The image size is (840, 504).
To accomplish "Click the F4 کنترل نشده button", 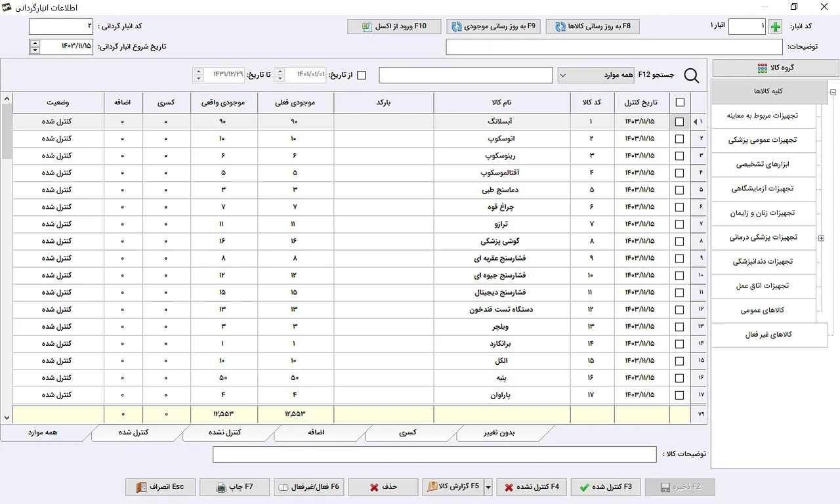I will (532, 487).
